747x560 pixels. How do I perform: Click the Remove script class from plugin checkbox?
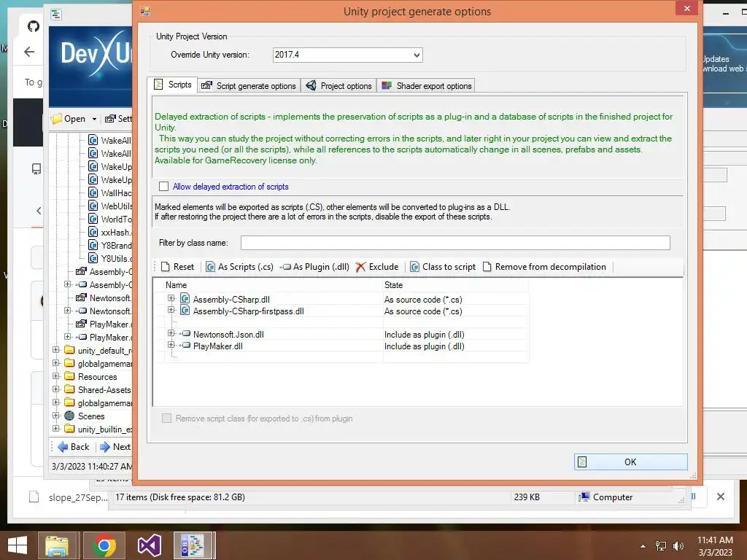(167, 419)
